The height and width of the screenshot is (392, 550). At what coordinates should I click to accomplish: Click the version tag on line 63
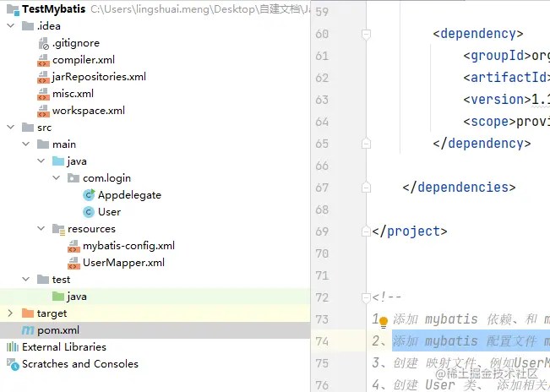click(498, 100)
